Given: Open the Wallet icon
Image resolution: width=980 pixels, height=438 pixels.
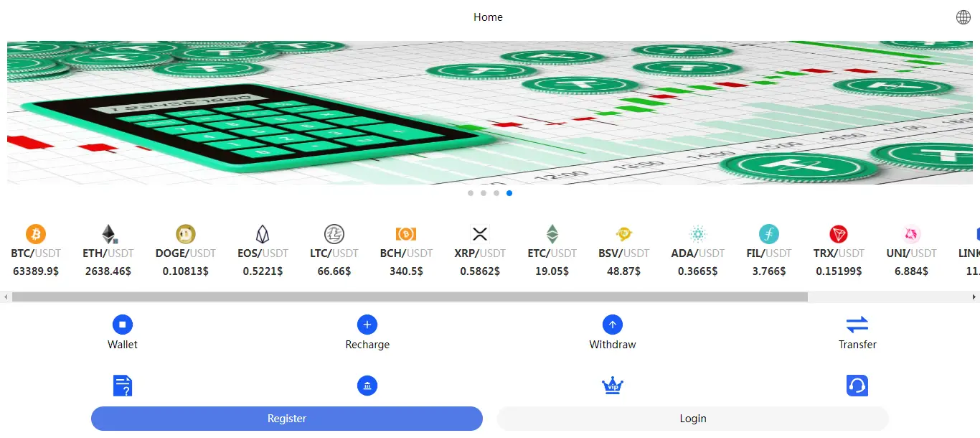Looking at the screenshot, I should click(x=123, y=325).
